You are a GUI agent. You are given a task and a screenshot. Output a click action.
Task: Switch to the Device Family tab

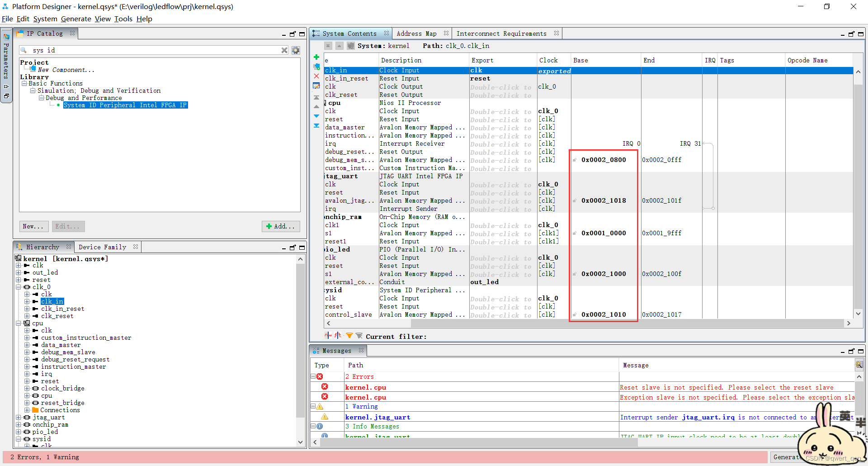(102, 247)
